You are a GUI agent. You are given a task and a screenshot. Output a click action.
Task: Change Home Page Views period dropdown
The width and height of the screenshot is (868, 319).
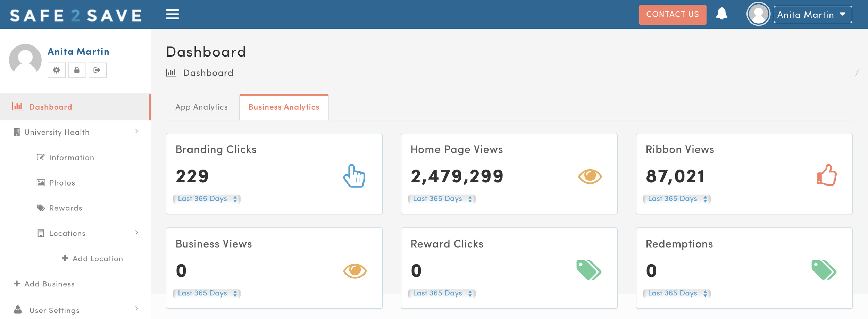click(x=442, y=199)
